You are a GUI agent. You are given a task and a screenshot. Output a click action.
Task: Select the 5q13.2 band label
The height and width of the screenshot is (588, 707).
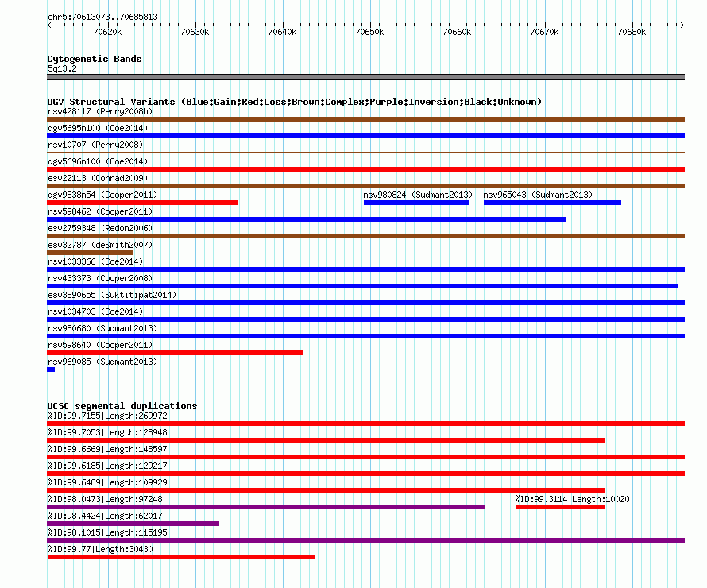(62, 68)
